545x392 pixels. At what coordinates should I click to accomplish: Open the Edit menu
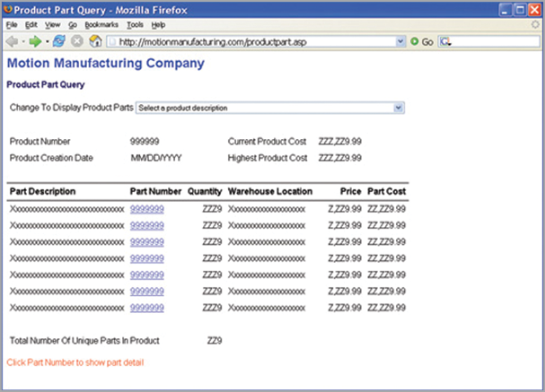click(x=31, y=24)
